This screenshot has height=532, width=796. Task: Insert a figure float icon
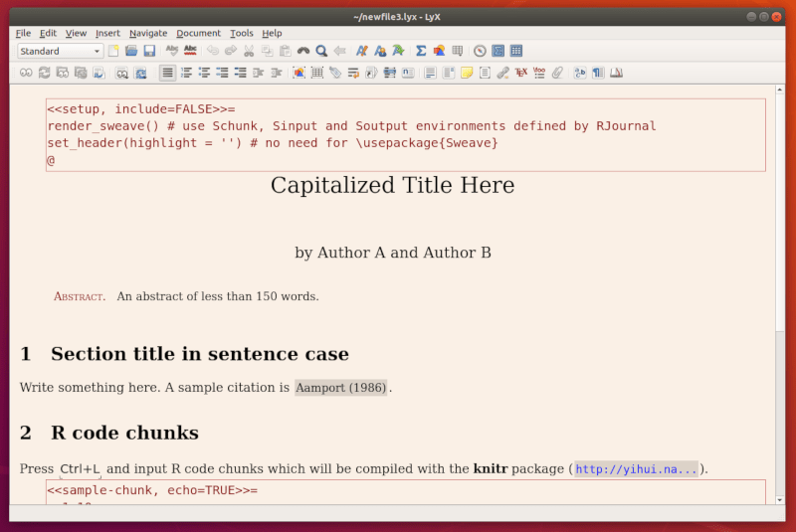point(299,73)
